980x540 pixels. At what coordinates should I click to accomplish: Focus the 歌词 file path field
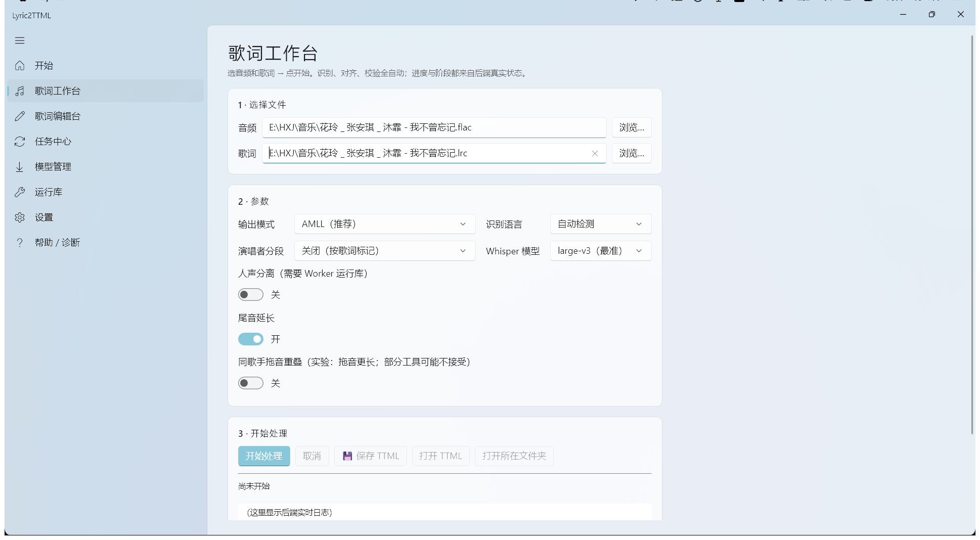point(434,153)
